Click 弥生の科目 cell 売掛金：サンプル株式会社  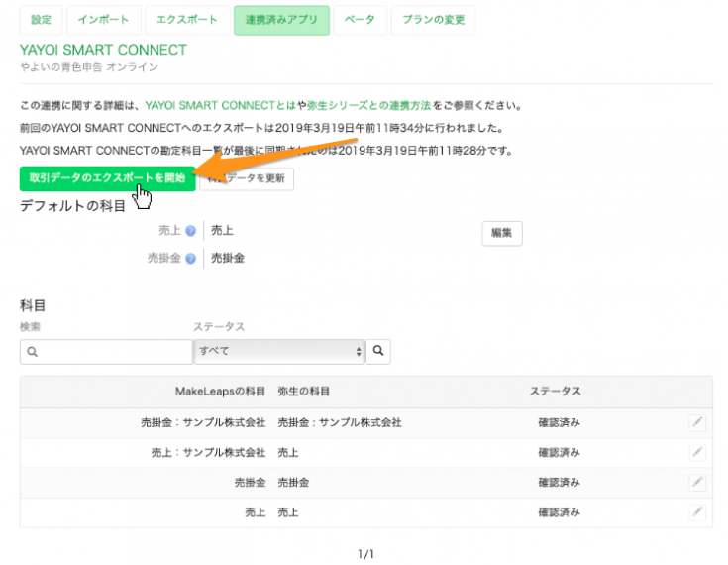point(340,422)
